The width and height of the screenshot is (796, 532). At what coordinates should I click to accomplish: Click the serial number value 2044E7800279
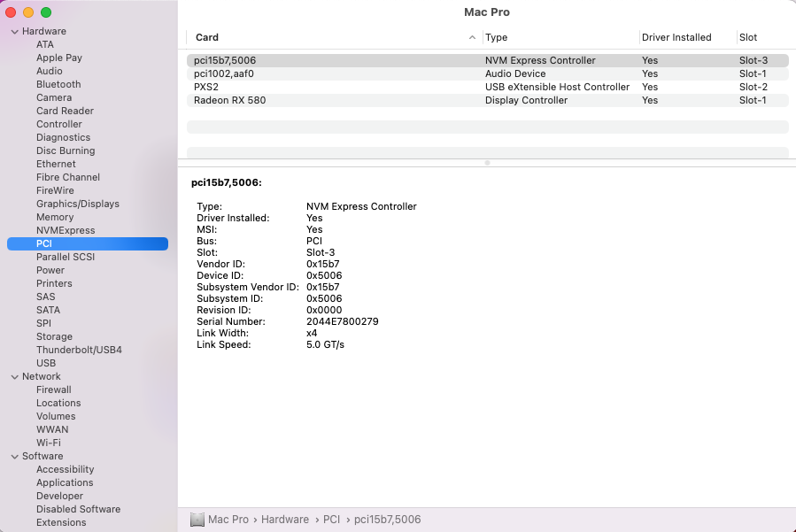point(342,322)
